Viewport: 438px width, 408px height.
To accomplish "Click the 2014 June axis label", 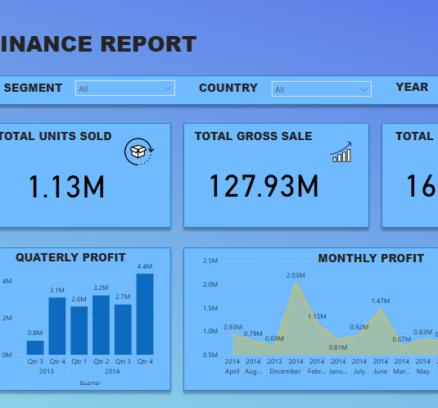I will 380,366.
